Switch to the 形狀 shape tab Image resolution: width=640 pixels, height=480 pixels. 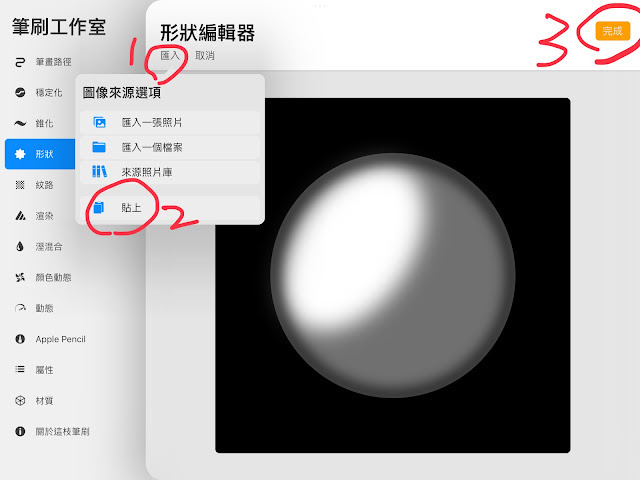coord(40,154)
